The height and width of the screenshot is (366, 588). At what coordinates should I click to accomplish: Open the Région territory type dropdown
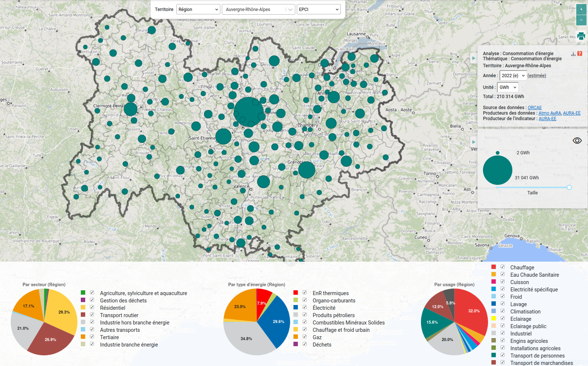[198, 10]
